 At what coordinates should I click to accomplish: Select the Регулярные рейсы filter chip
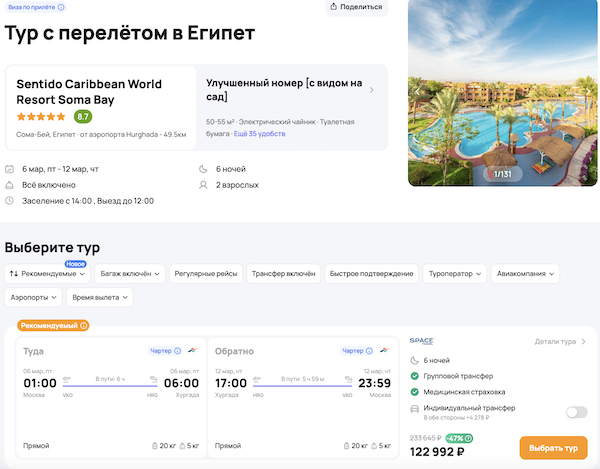(205, 273)
